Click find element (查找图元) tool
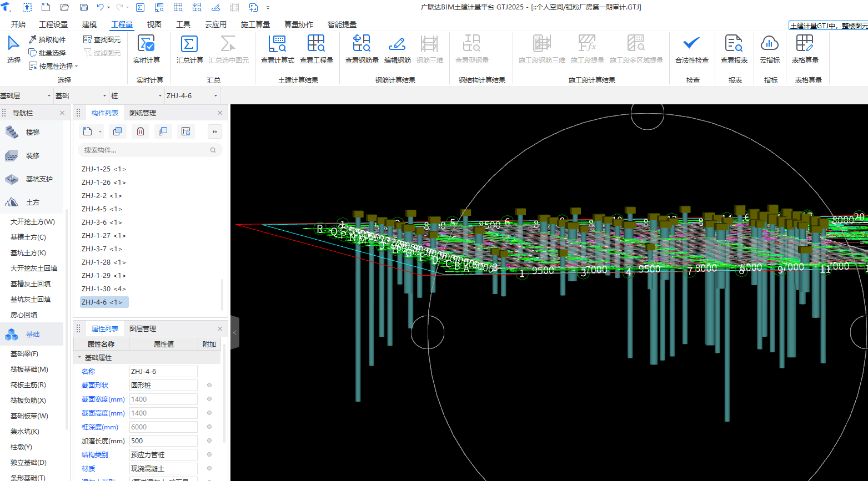 [102, 39]
